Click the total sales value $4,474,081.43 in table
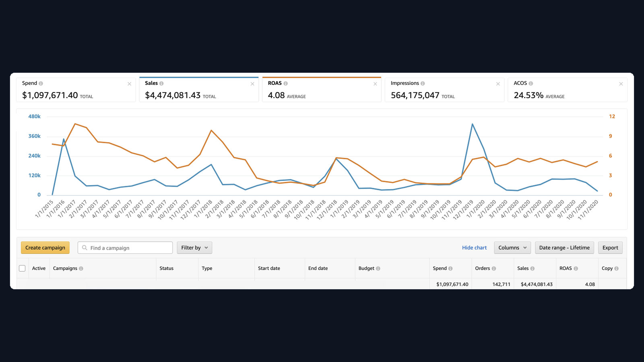The width and height of the screenshot is (644, 362). (537, 284)
